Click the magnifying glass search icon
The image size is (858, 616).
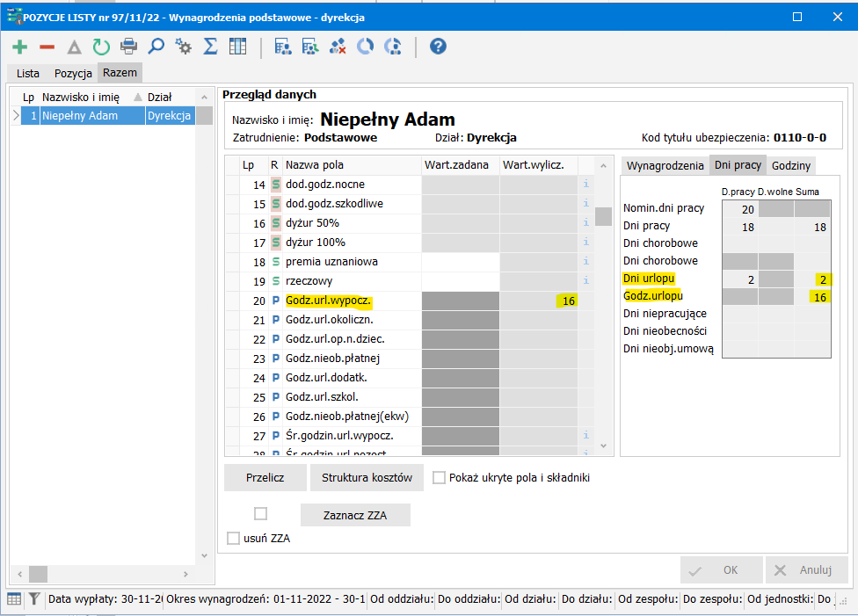click(156, 47)
